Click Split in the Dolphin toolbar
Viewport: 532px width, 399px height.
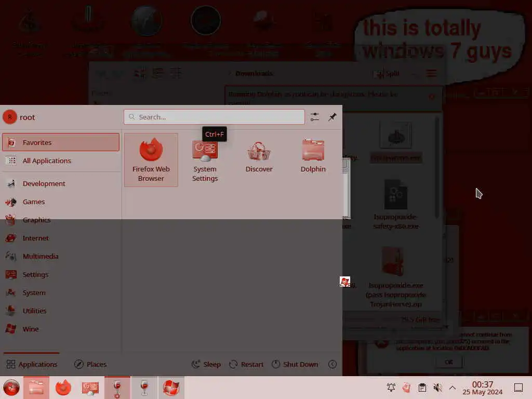(387, 73)
